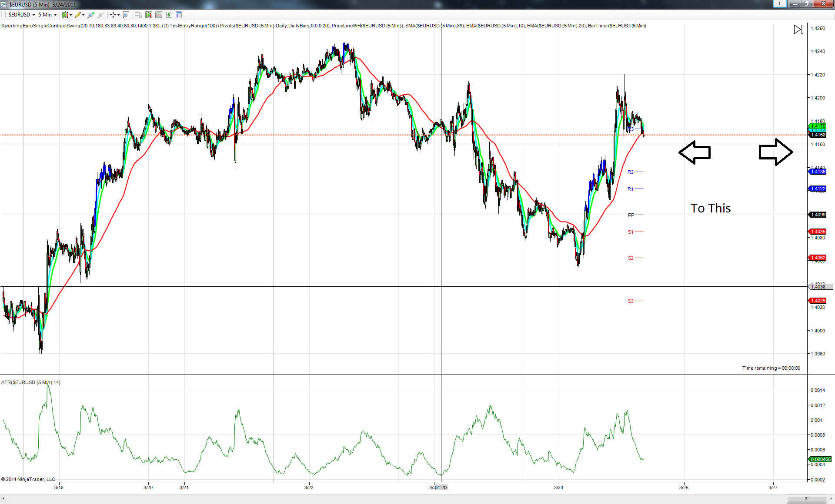The width and height of the screenshot is (835, 504).
Task: Click the greyed zoom out magnifier icon
Action: point(101,15)
